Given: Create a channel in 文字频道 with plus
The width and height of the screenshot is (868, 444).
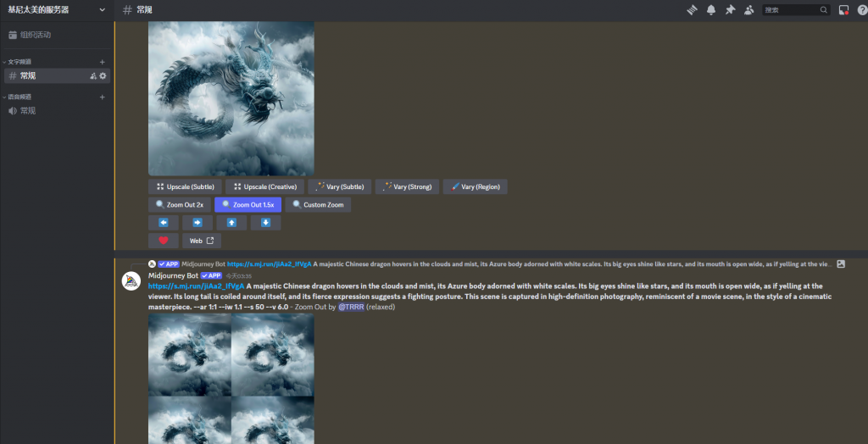Looking at the screenshot, I should 102,62.
